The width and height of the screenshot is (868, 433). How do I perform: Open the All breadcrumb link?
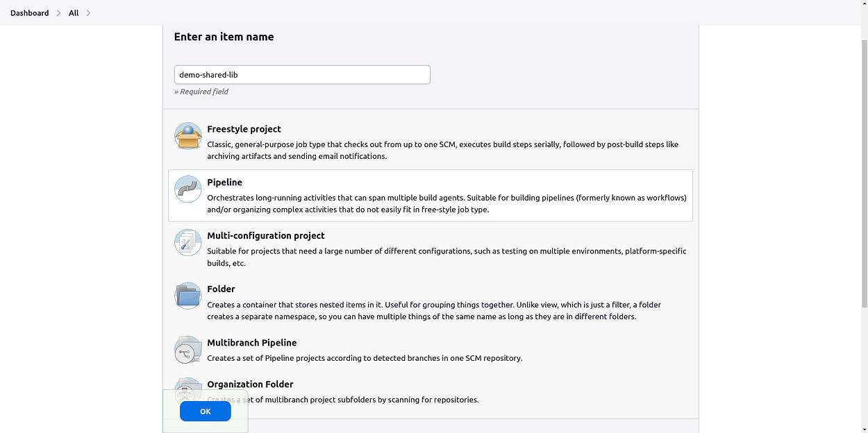(73, 12)
